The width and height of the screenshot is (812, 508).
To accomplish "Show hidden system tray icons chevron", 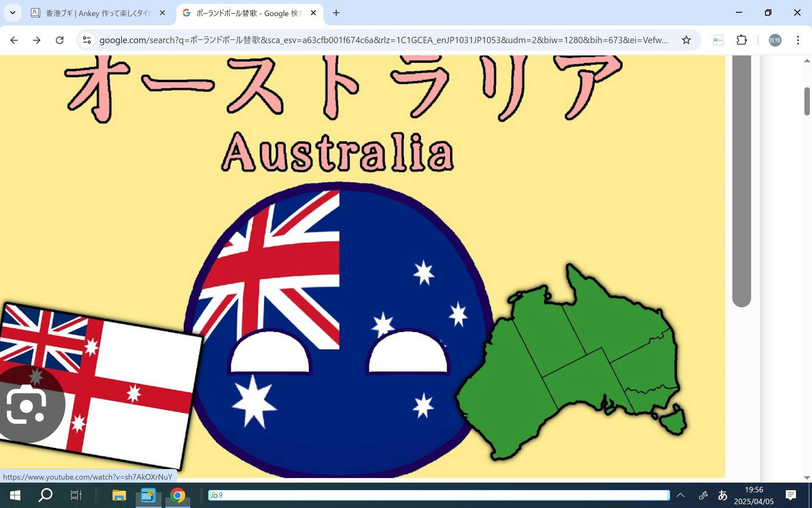I will 680,495.
